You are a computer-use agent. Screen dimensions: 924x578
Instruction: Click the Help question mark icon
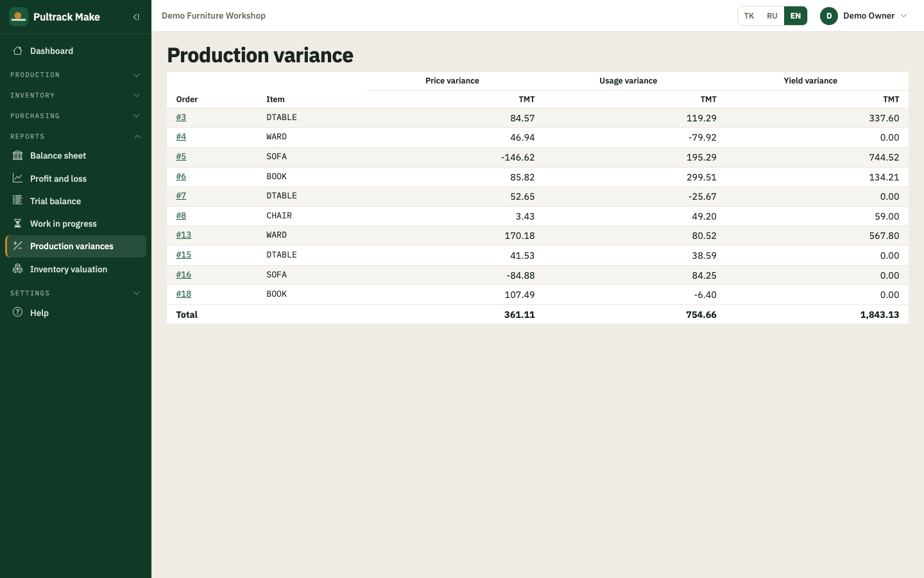[x=18, y=313]
